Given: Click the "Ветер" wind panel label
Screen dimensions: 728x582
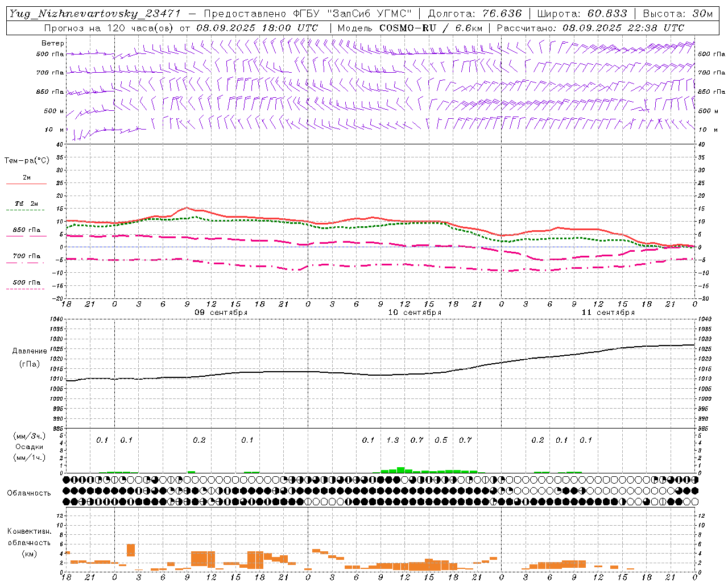Looking at the screenshot, I should pyautogui.click(x=53, y=43).
